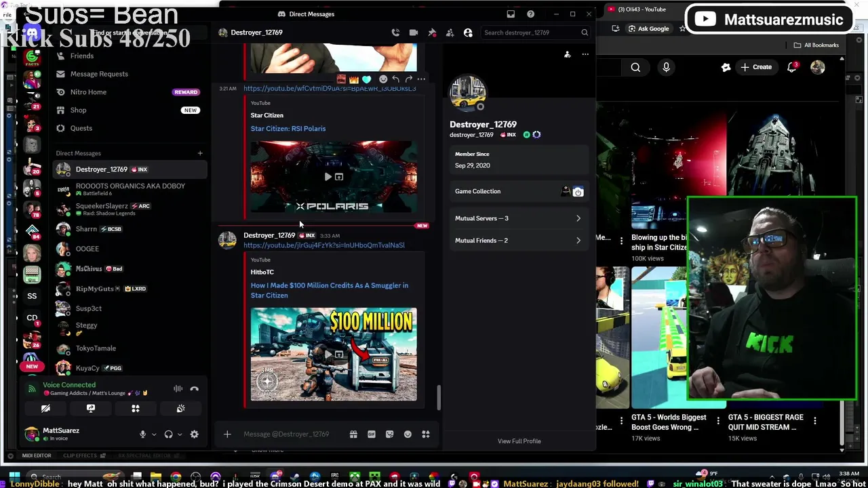The image size is (868, 488).
Task: Expand microphone input options arrow
Action: point(154,434)
